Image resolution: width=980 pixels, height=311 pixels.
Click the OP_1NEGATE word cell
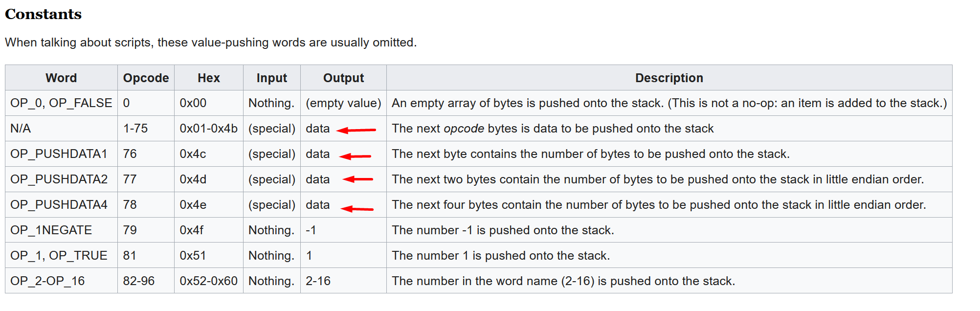click(x=61, y=230)
